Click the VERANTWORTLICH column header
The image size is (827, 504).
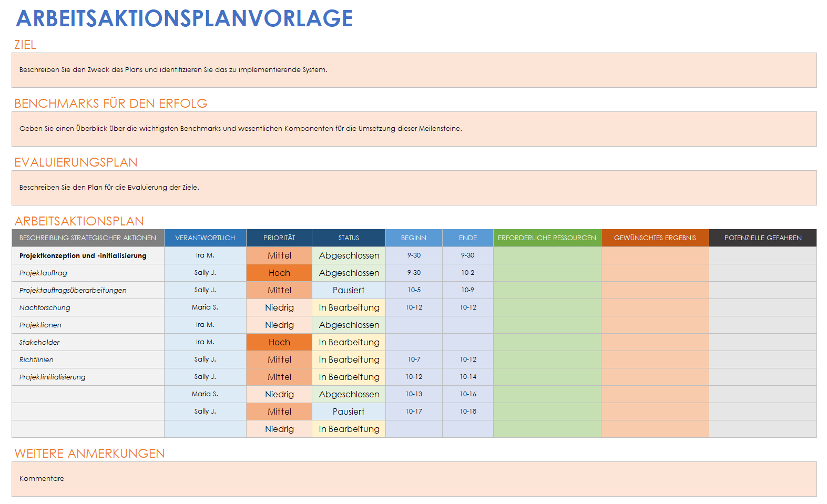pyautogui.click(x=205, y=238)
